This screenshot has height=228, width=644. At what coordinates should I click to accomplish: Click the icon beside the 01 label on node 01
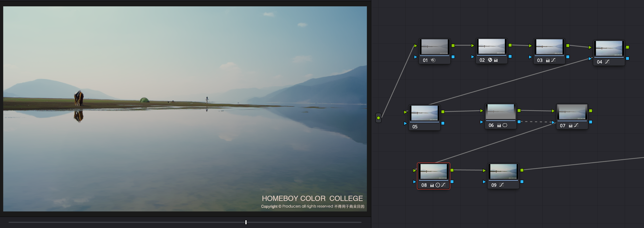433,60
